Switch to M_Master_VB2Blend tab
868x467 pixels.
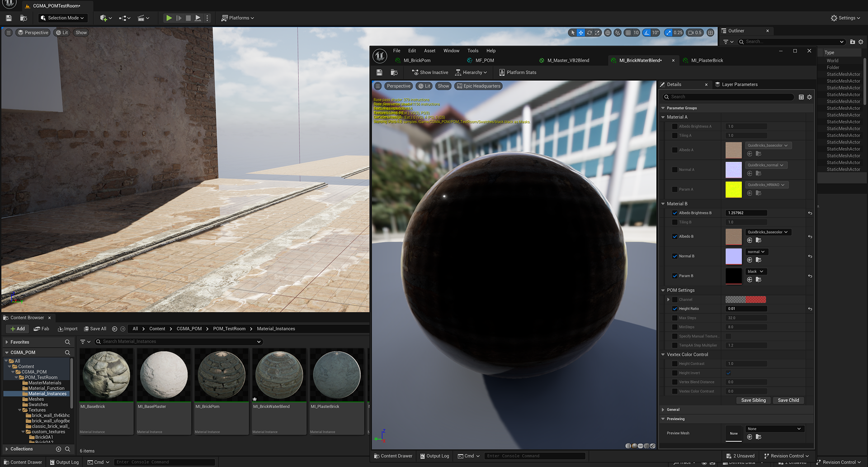click(568, 61)
